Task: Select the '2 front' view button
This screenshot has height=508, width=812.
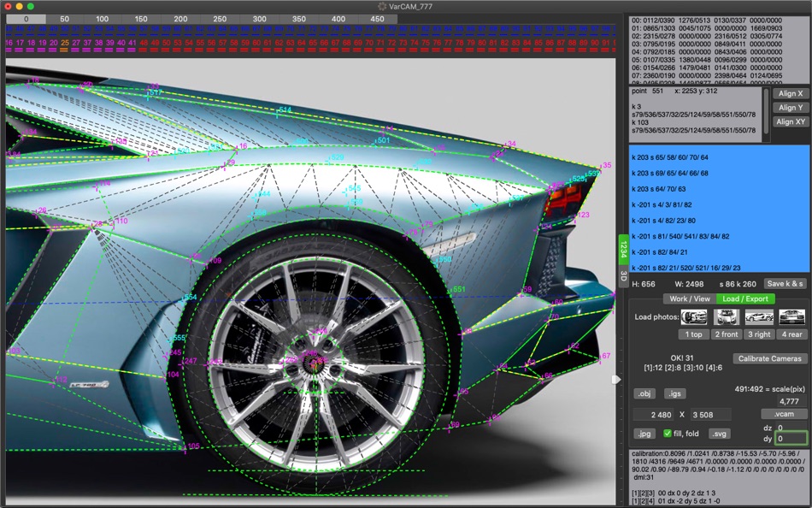Action: pos(727,334)
